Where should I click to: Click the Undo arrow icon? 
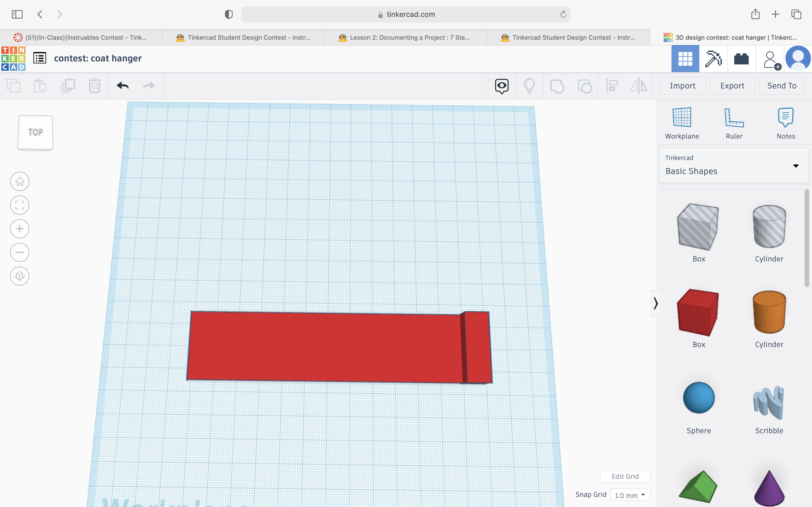122,85
